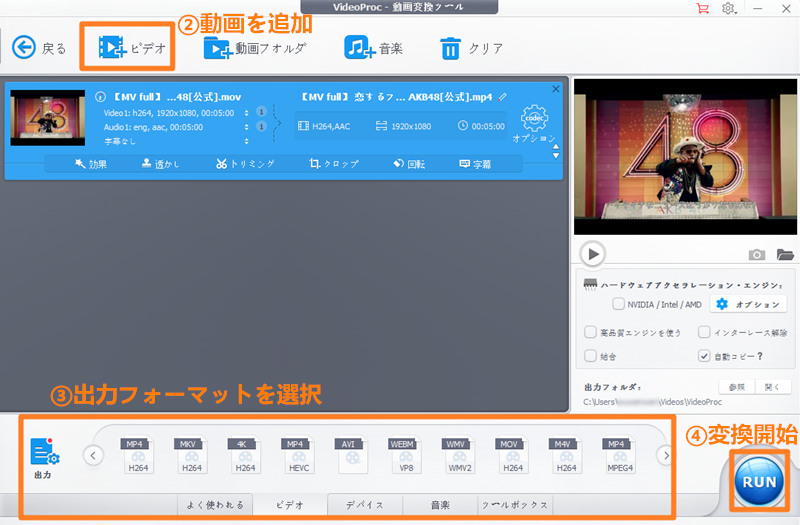800x525 pixels.
Task: Select the WMV WMV2 format
Action: pos(459,455)
